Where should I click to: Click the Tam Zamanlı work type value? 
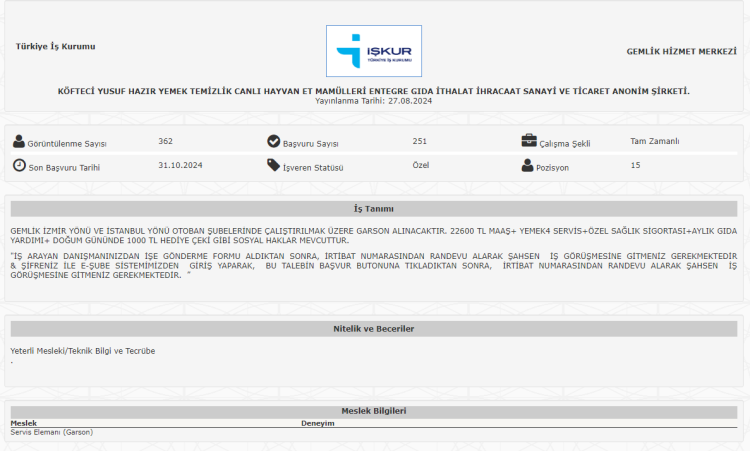[x=654, y=141]
